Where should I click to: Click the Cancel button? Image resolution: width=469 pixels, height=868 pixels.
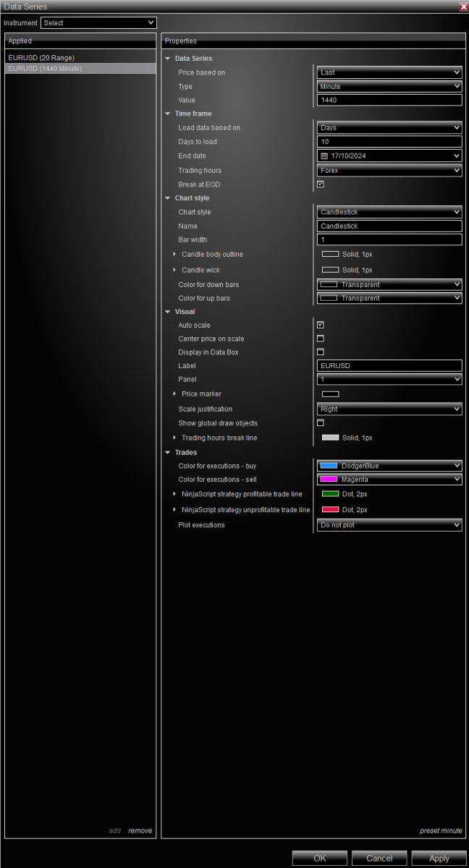pyautogui.click(x=379, y=858)
